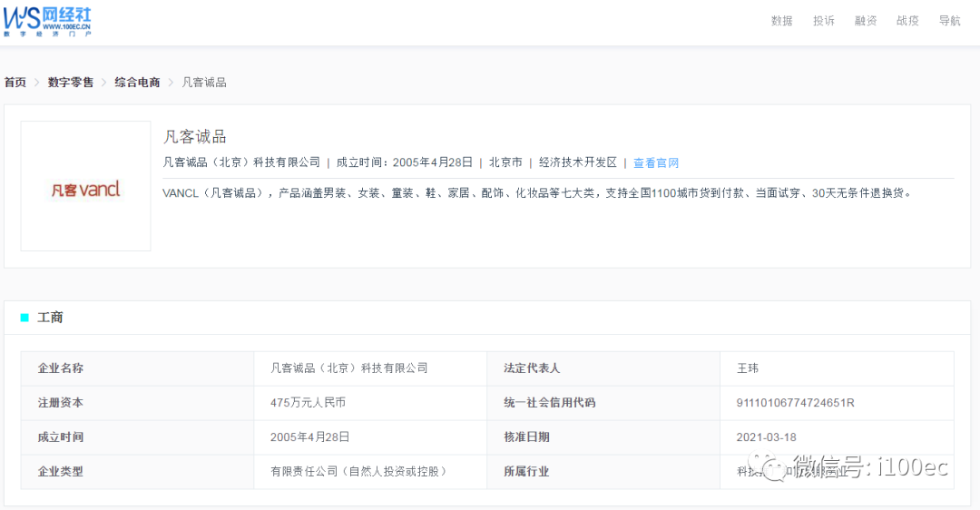Click the 工商 section heading
The image size is (980, 510).
(x=50, y=318)
